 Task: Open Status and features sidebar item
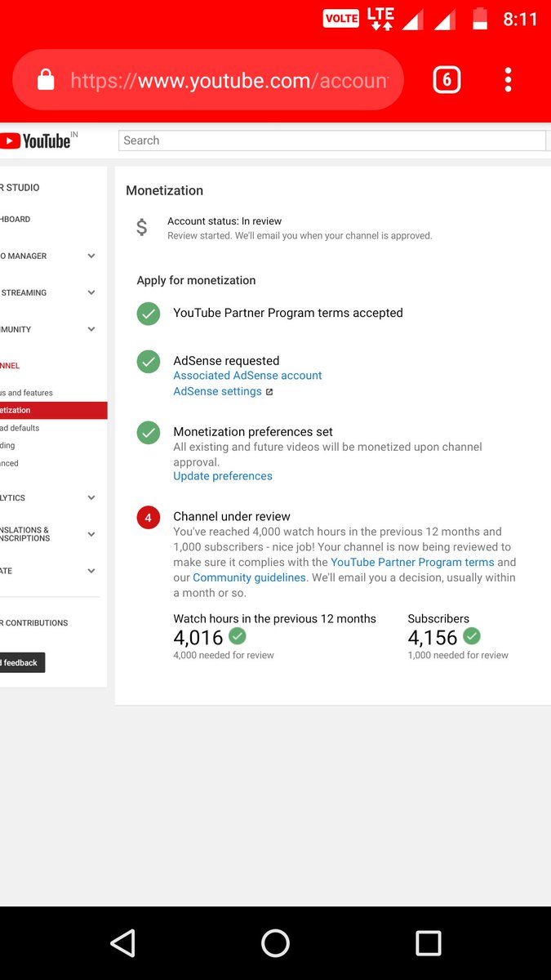click(x=27, y=393)
